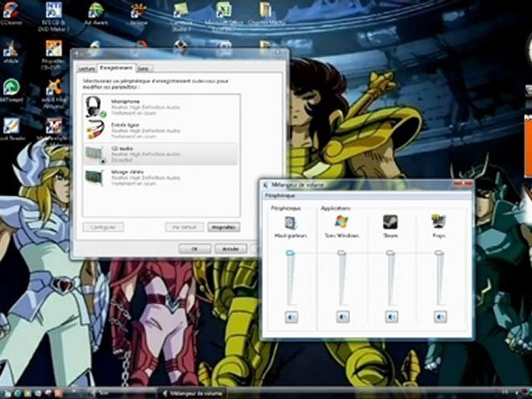Open the green BitTorrent desktop shortcut
This screenshot has height=399, width=532.
[12, 90]
